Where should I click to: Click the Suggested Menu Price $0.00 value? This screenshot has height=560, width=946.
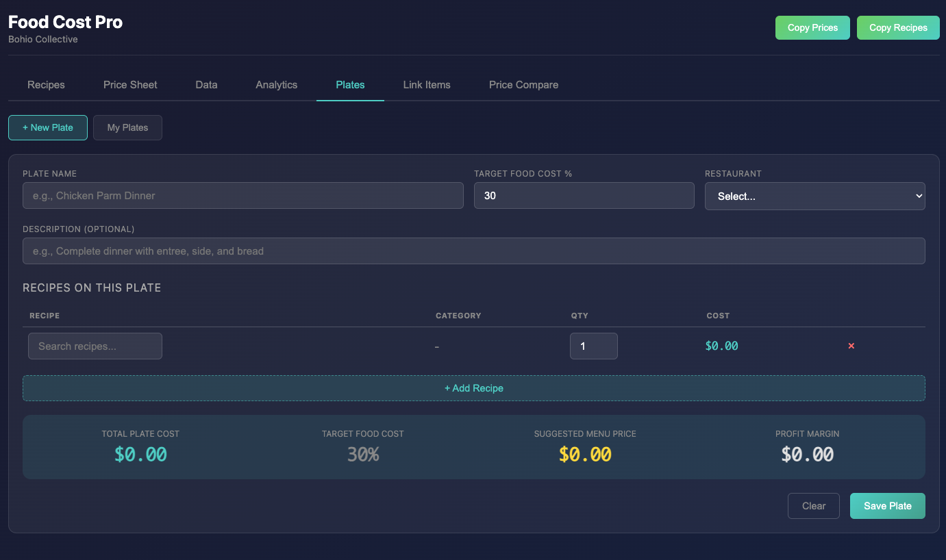(x=585, y=455)
